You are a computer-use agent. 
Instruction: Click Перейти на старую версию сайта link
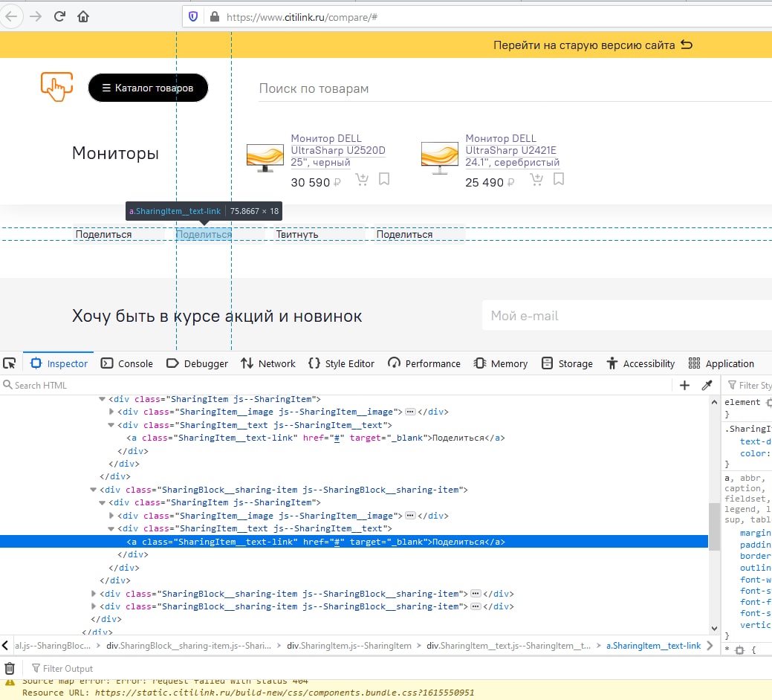(x=584, y=45)
